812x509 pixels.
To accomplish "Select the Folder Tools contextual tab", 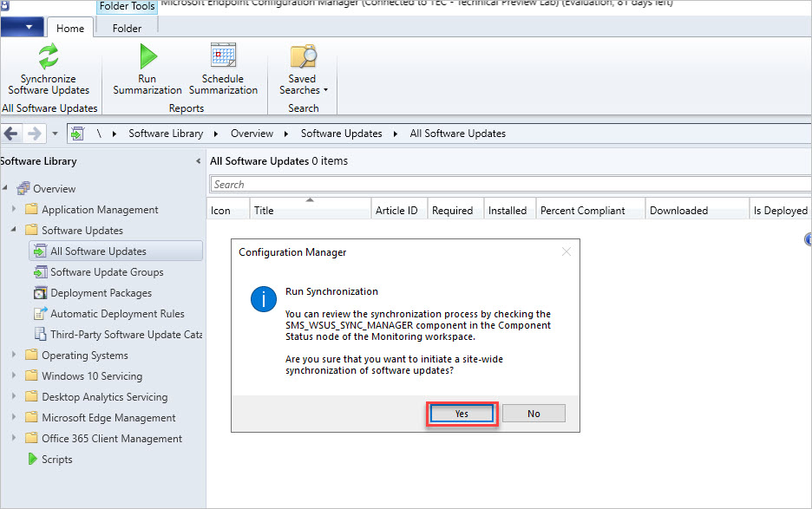I will [x=127, y=7].
